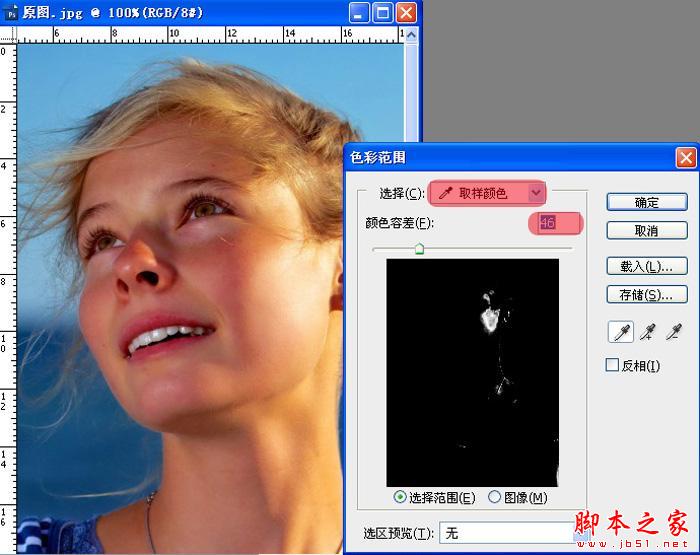The height and width of the screenshot is (555, 700).
Task: Click the 颜色容差 slider handle
Action: pyautogui.click(x=419, y=249)
